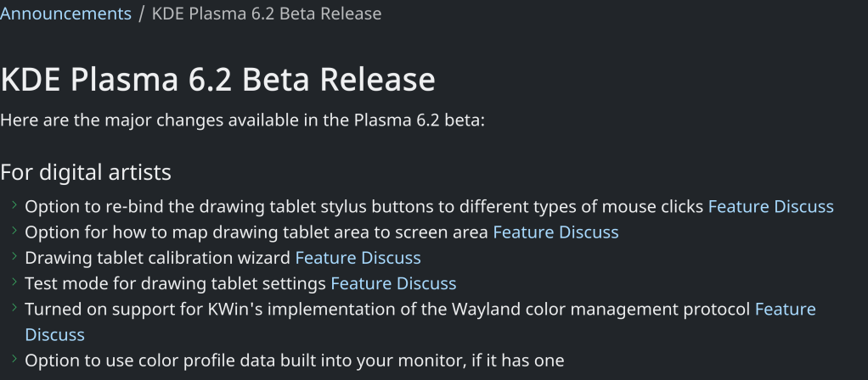The height and width of the screenshot is (380, 868).
Task: Click chevron bullet beside monitor color profile item
Action: coord(14,360)
